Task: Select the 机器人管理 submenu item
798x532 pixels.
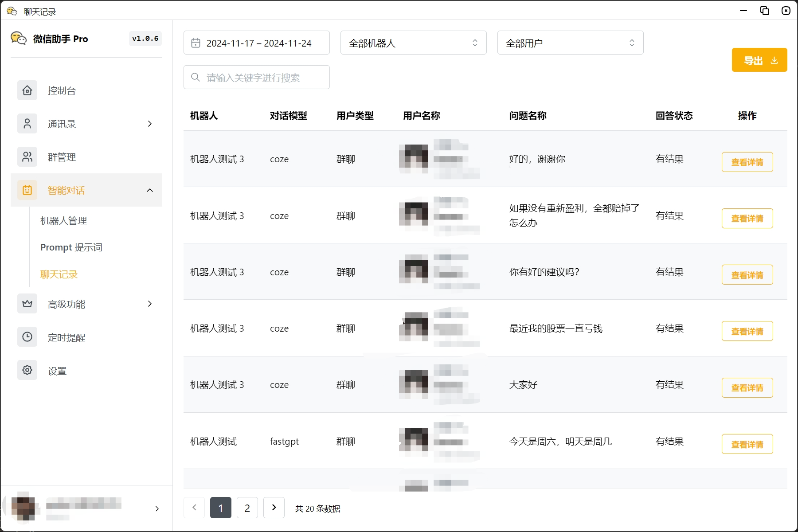Action: click(63, 220)
